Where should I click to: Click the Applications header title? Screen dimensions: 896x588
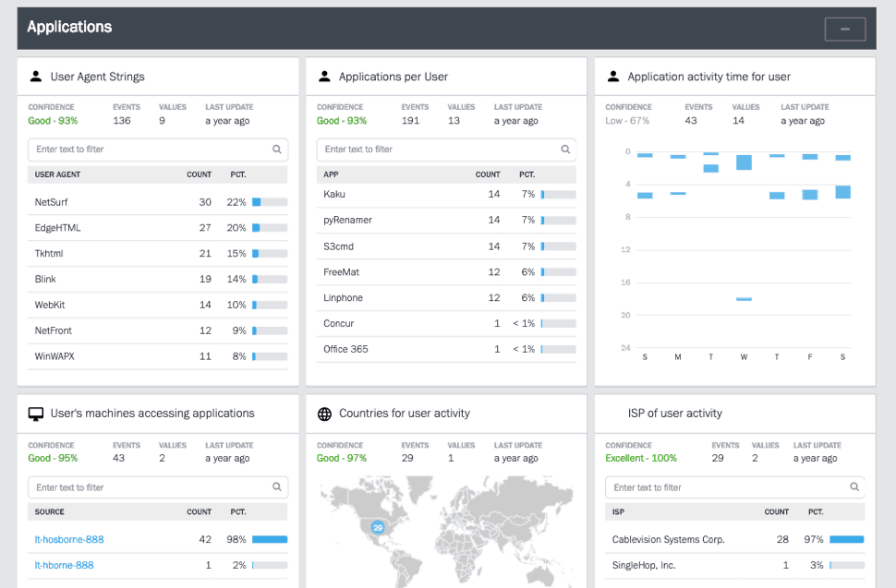tap(69, 27)
